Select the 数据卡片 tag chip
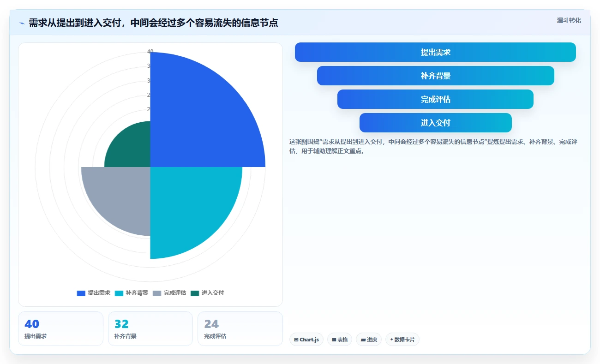 click(402, 340)
